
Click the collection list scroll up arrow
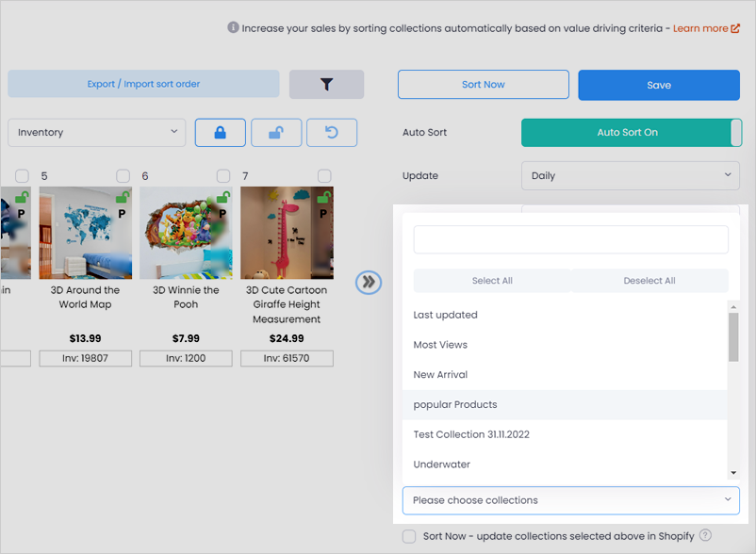coord(733,307)
